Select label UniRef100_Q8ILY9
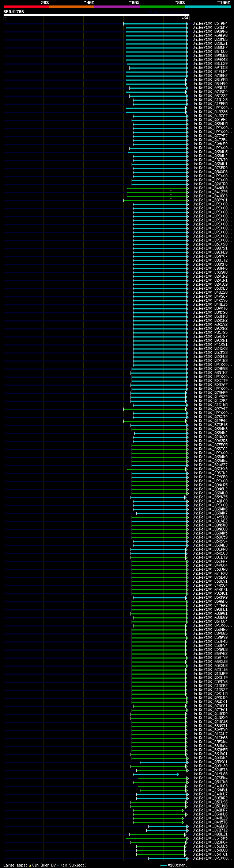 pyautogui.click(x=210, y=558)
